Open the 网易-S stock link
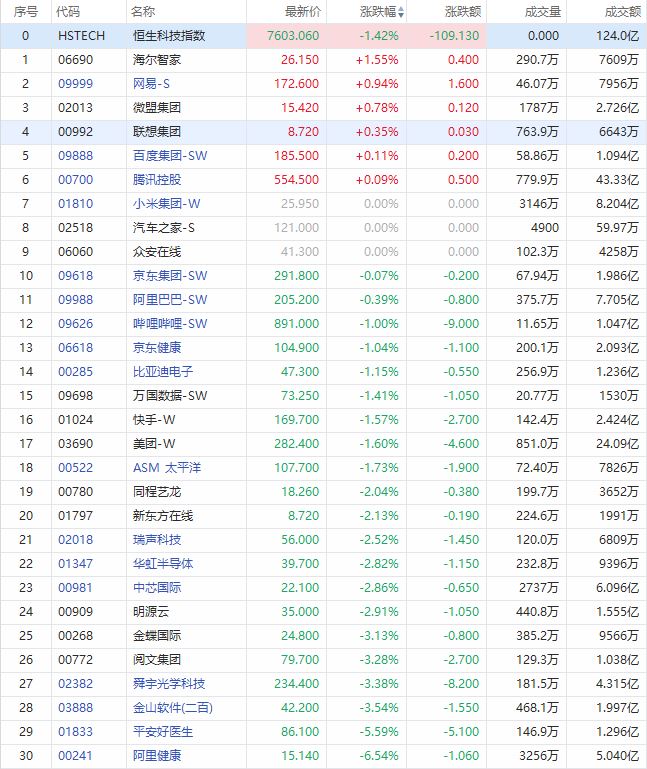 (x=151, y=84)
